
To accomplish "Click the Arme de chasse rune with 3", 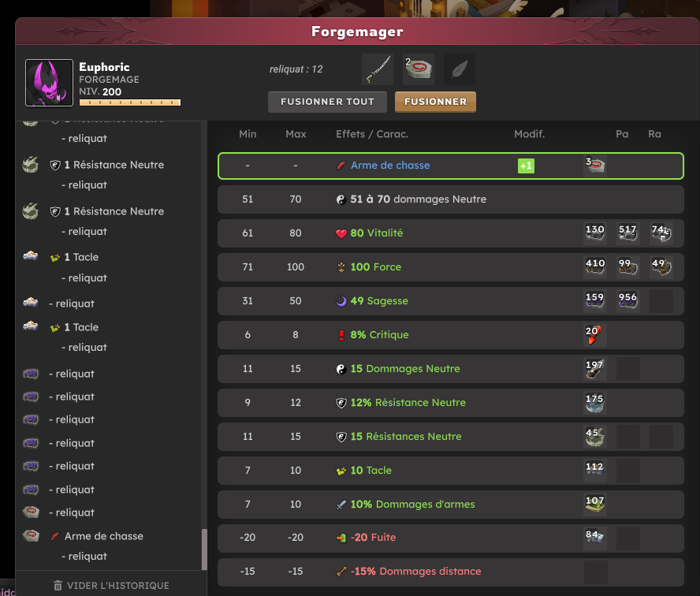I will pos(595,166).
